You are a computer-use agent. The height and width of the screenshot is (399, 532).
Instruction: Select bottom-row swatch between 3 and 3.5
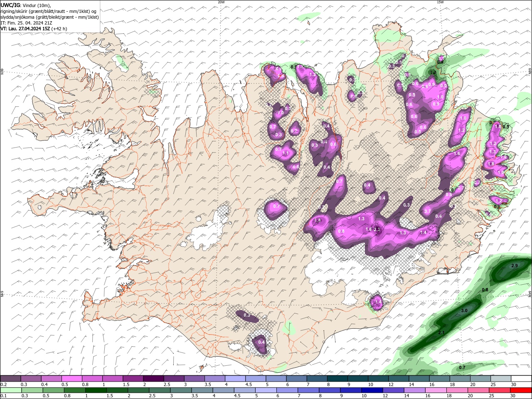(x=181, y=390)
